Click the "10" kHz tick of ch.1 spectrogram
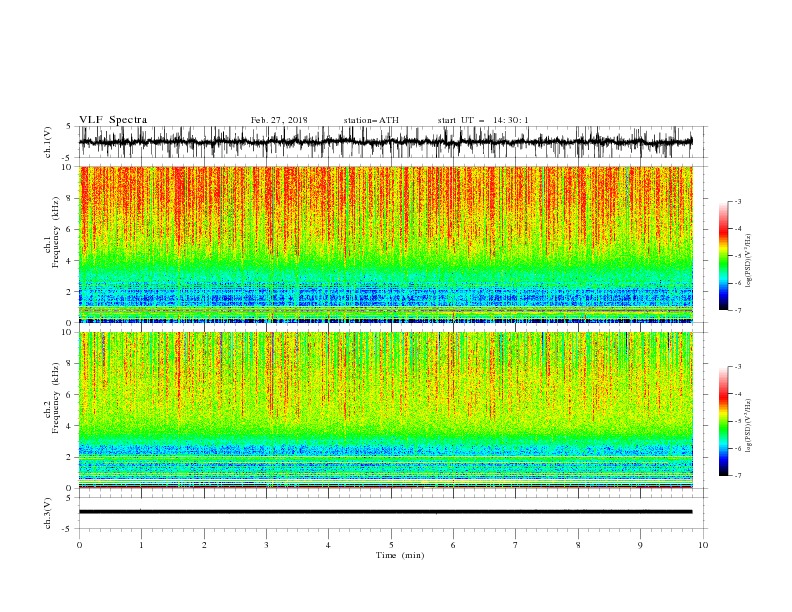Viewport: 792px width, 612px height. point(67,167)
